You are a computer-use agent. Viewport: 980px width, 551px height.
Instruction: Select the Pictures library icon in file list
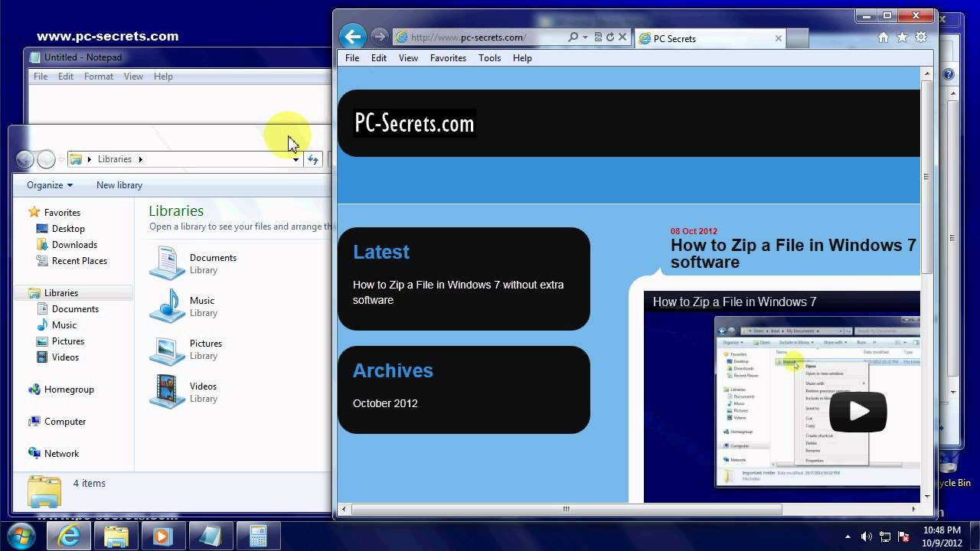(166, 349)
